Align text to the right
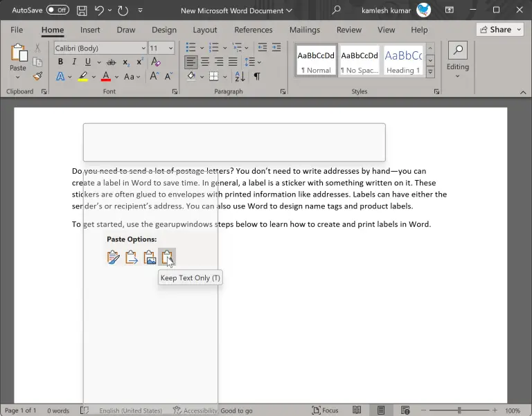This screenshot has width=532, height=416. (x=219, y=62)
